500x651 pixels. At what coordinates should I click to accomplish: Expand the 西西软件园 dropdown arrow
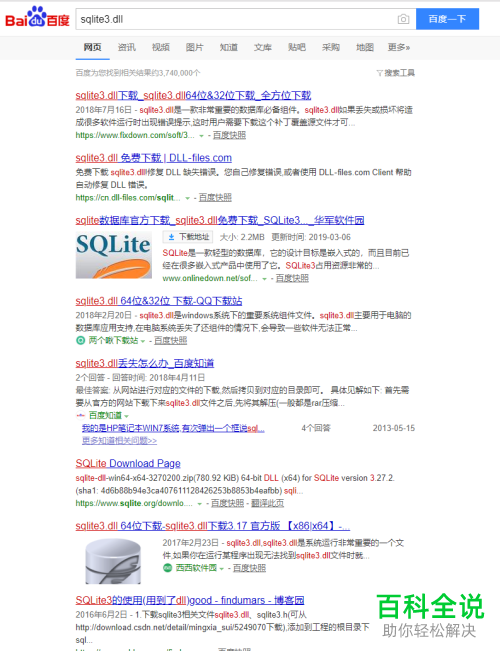coord(222,568)
